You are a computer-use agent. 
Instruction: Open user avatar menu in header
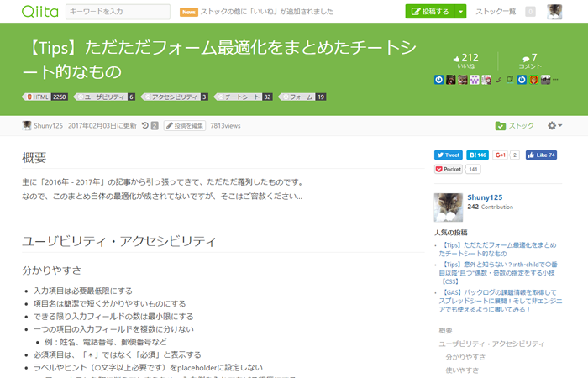point(555,11)
